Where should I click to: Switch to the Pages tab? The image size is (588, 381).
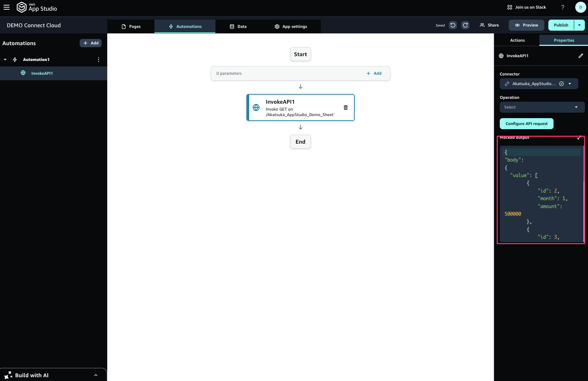[x=131, y=27]
